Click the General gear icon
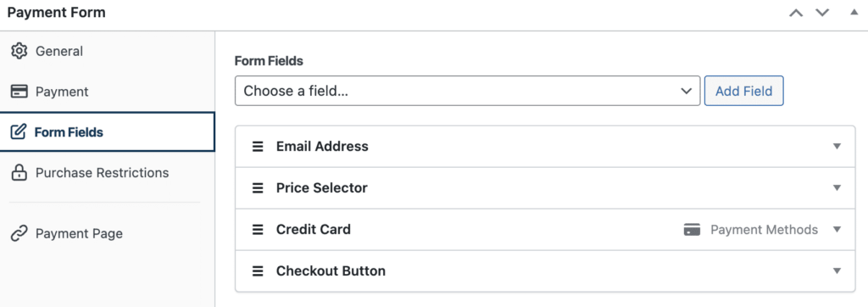The width and height of the screenshot is (868, 307). pos(19,51)
